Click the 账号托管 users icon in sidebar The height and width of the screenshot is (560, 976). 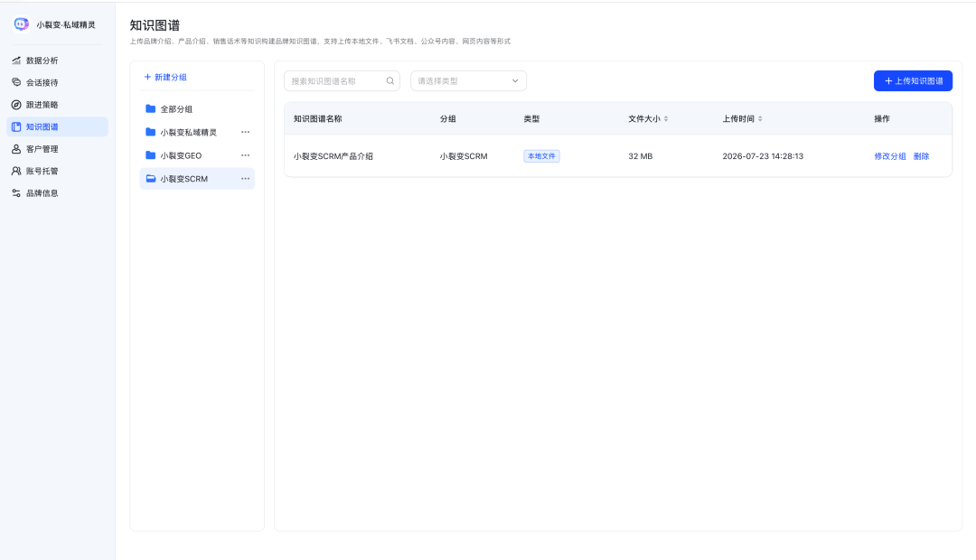(x=16, y=171)
